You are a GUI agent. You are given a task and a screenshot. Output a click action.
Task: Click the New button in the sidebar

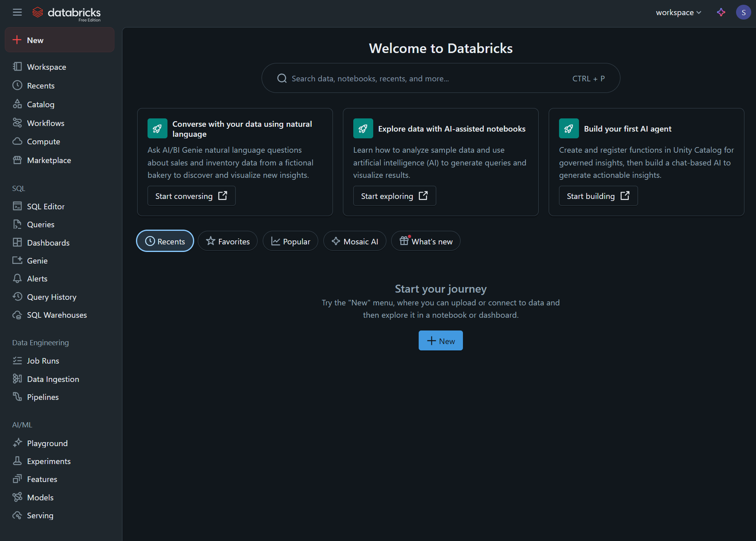click(x=60, y=40)
